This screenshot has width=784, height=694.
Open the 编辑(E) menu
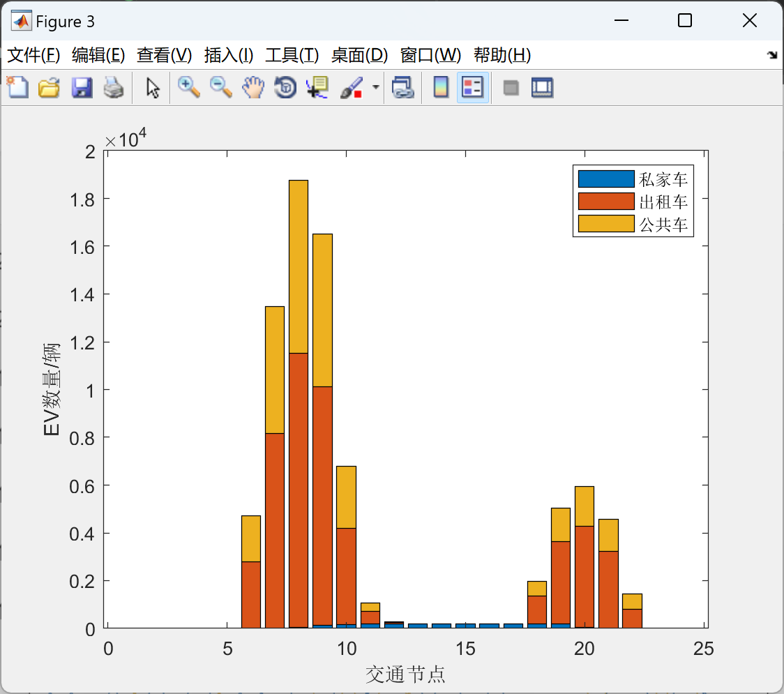pyautogui.click(x=98, y=55)
